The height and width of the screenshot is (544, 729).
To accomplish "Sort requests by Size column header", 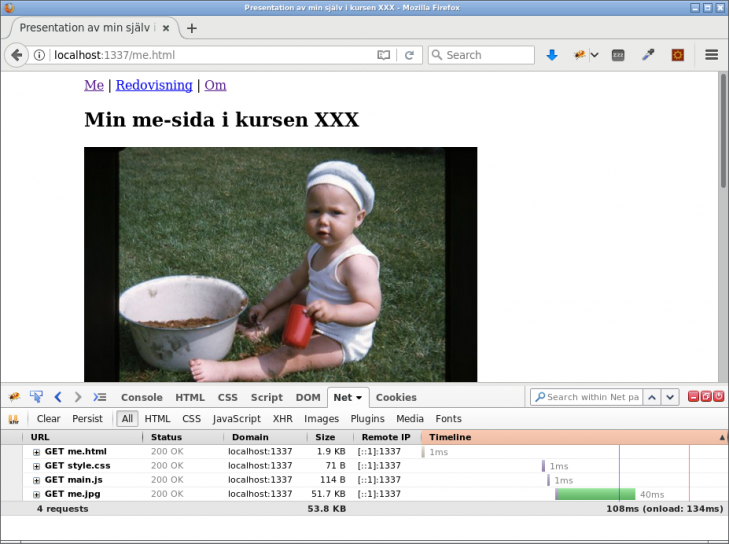I will (330, 437).
